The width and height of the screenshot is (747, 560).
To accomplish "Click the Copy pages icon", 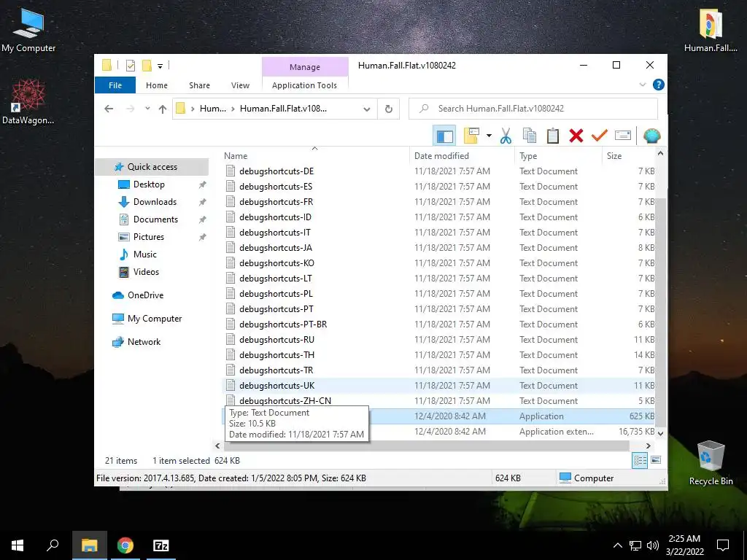I will coord(530,136).
